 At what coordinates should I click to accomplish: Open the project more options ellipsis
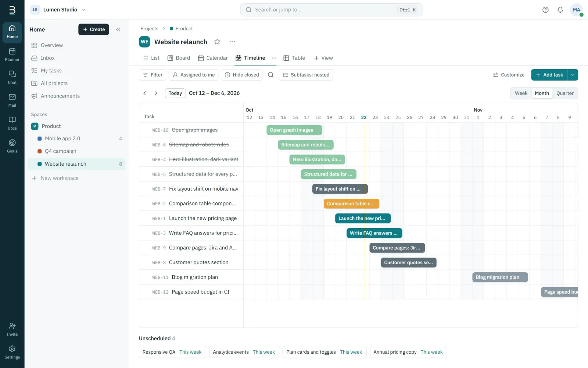click(233, 42)
